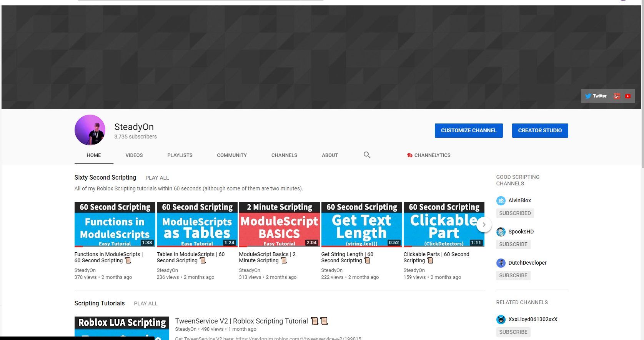
Task: Subscribe to SpooksHD
Action: coord(513,244)
